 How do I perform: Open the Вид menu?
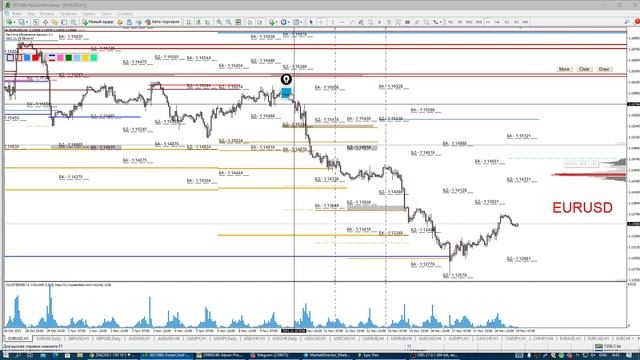point(31,13)
